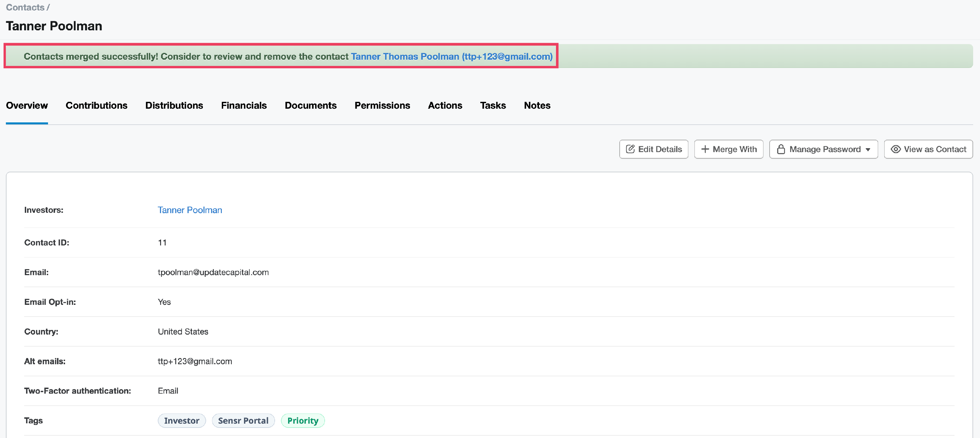Click the plus icon on Merge With
The height and width of the screenshot is (438, 980).
pyautogui.click(x=705, y=149)
